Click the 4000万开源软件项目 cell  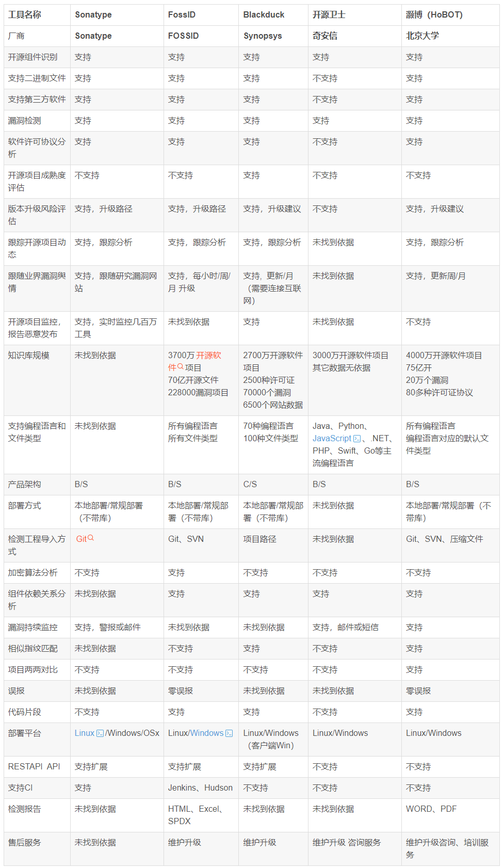point(450,380)
